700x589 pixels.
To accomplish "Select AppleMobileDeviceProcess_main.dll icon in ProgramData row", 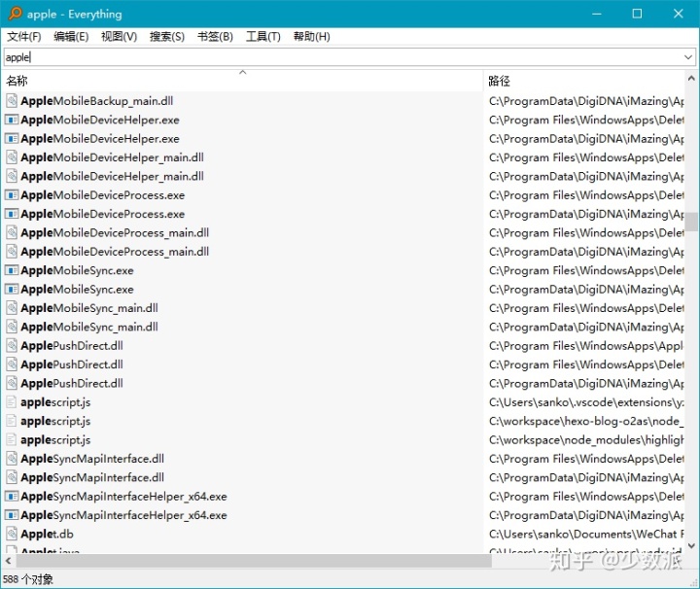I will tap(12, 251).
